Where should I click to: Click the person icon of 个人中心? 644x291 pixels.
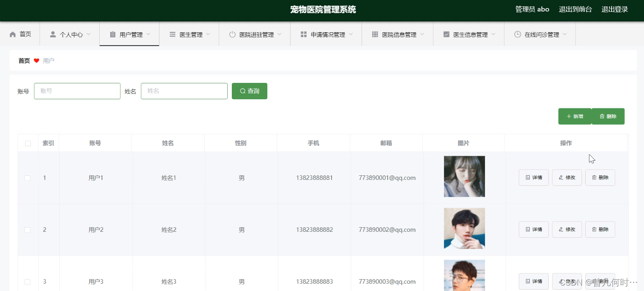point(53,34)
